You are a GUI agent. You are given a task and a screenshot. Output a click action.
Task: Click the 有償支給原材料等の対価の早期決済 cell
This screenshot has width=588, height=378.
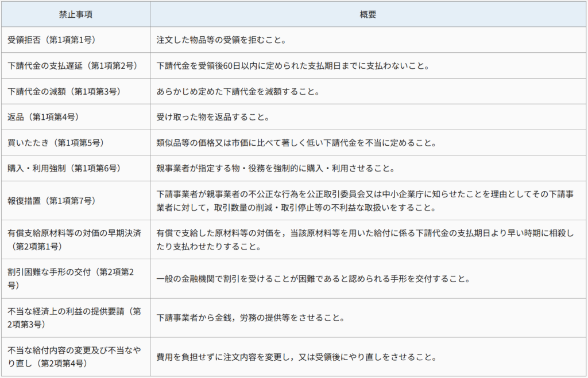(71, 239)
